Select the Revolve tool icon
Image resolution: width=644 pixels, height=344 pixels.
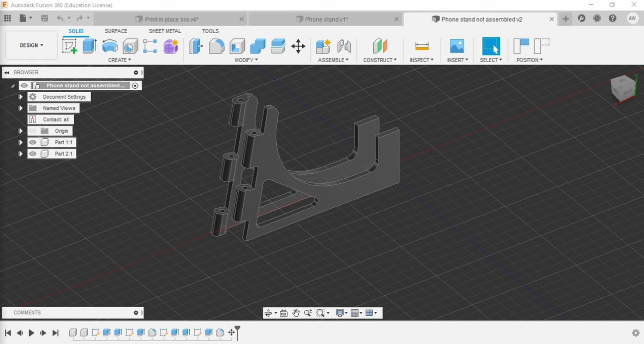coord(110,46)
